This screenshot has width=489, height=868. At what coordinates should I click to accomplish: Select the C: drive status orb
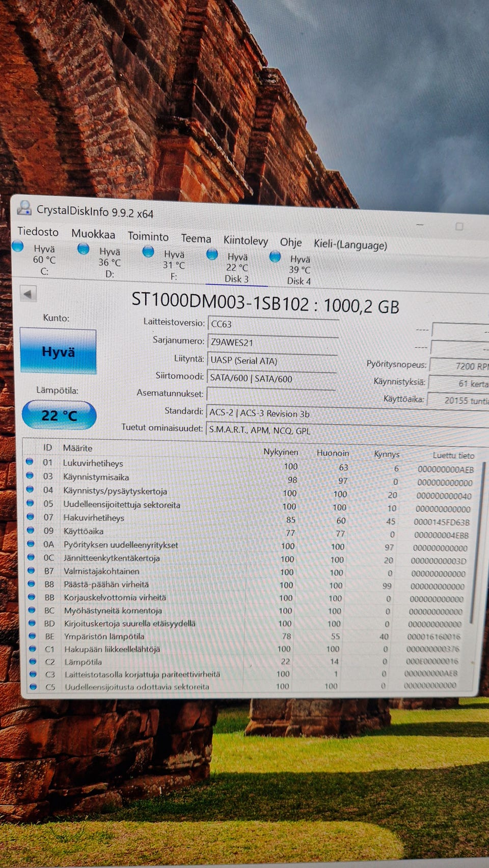[18, 247]
